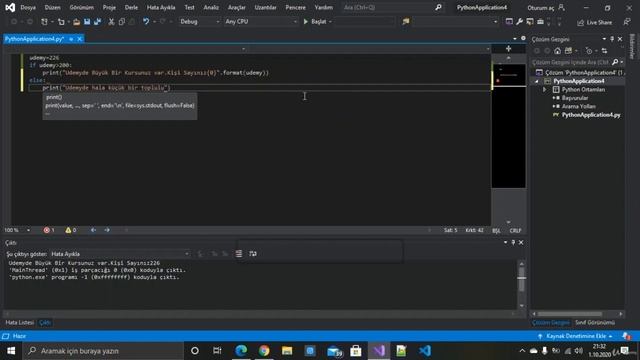The width and height of the screenshot is (640, 360).
Task: Navigate backward with the left arrow icon
Action: click(x=93, y=230)
